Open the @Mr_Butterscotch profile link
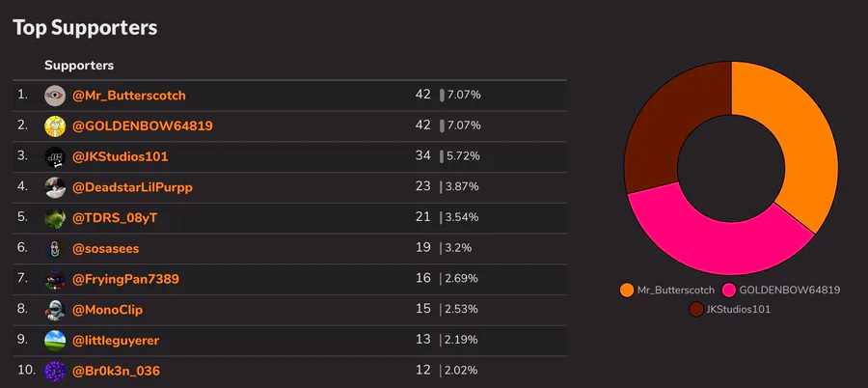 coord(129,96)
